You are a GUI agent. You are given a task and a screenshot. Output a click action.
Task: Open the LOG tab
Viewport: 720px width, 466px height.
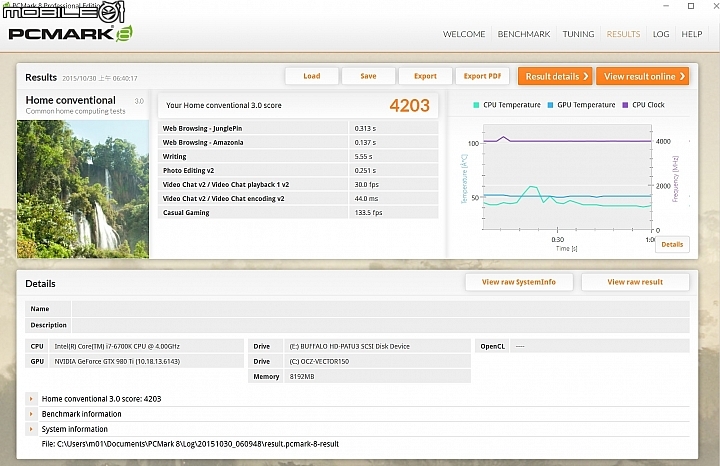[x=661, y=34]
